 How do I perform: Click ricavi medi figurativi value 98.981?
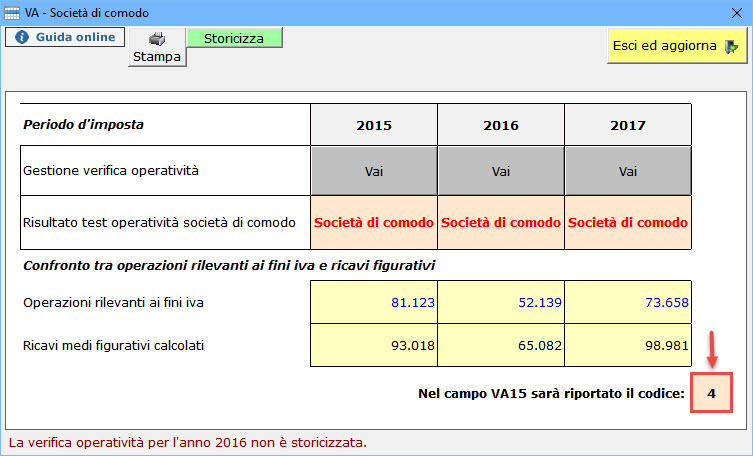pyautogui.click(x=628, y=345)
